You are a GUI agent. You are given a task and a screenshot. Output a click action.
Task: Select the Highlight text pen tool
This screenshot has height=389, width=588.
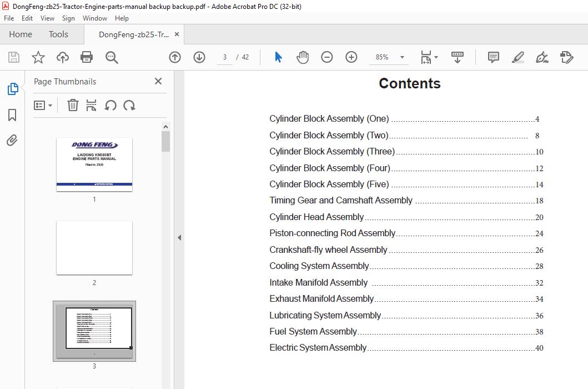[518, 57]
